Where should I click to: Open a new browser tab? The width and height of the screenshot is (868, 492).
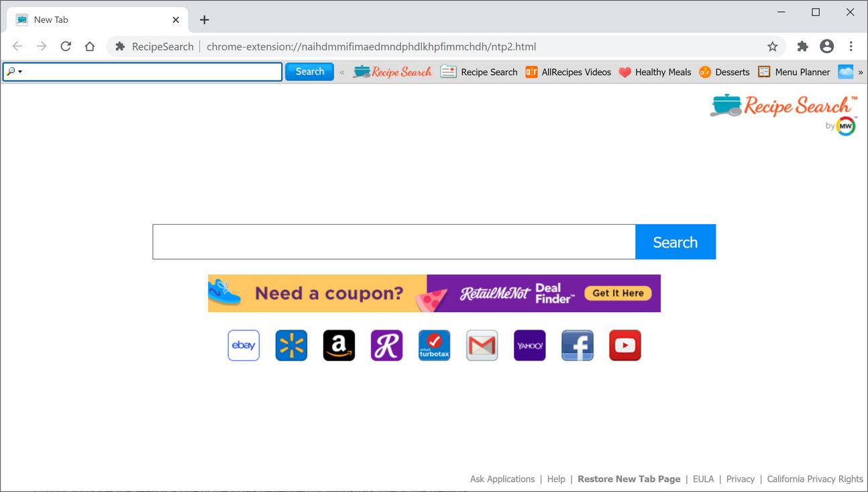pyautogui.click(x=205, y=19)
